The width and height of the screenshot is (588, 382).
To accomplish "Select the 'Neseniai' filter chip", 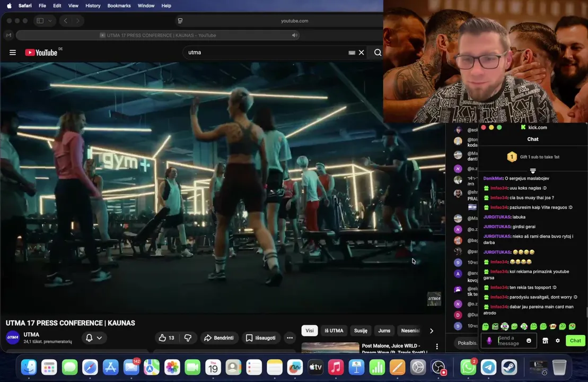I will [x=410, y=331].
